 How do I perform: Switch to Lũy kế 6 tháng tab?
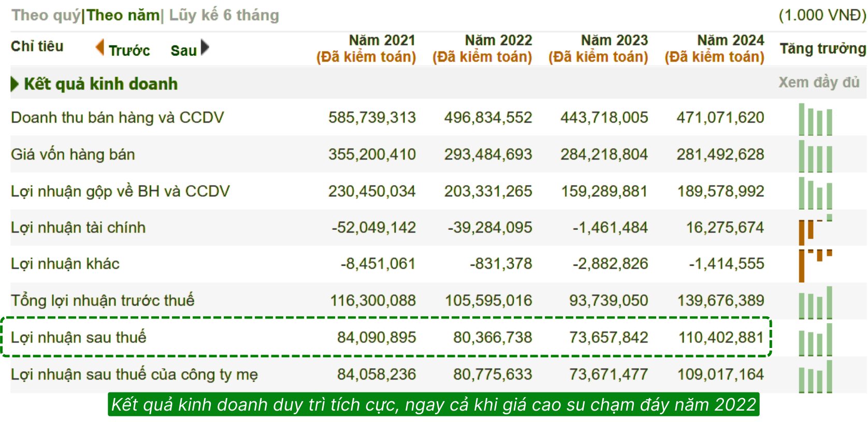click(224, 15)
